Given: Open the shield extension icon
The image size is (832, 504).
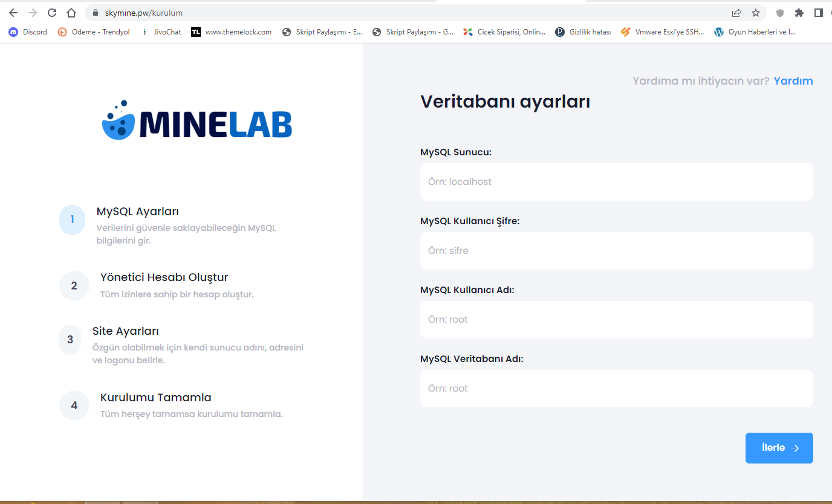Looking at the screenshot, I should click(780, 13).
